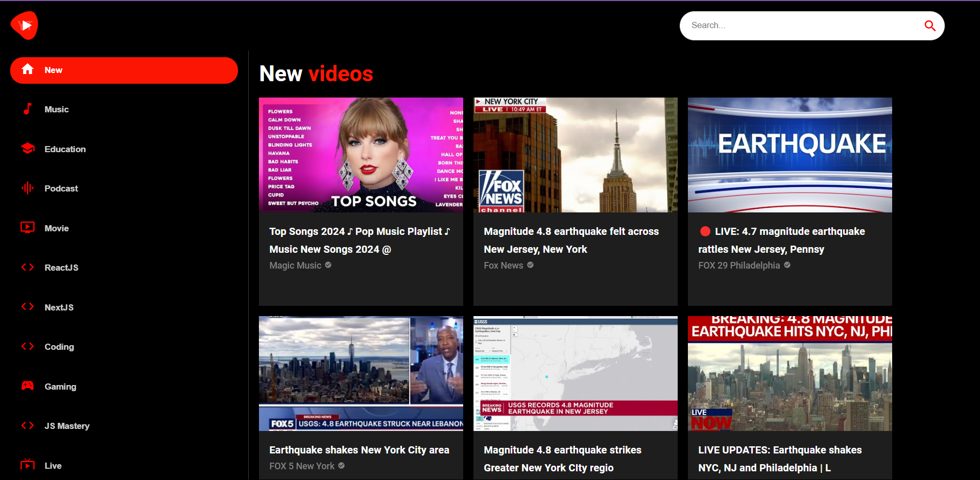Open Magnitude 4.8 earthquake strikes Greater title

[563, 459]
